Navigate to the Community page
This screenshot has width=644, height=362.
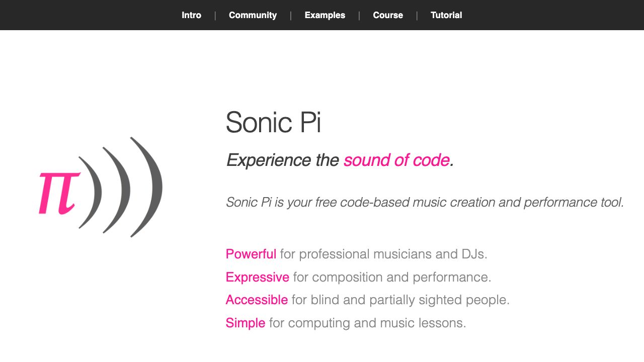tap(253, 15)
